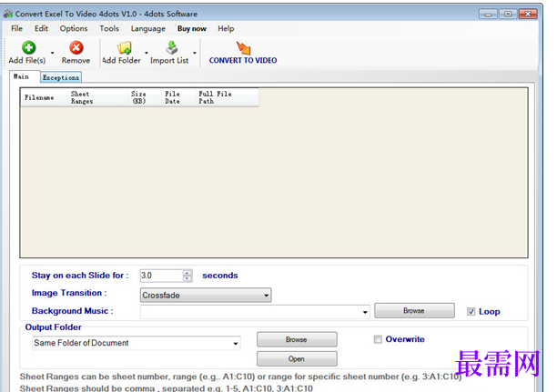
Task: Expand the Add Folder dropdown arrow
Action: point(147,53)
